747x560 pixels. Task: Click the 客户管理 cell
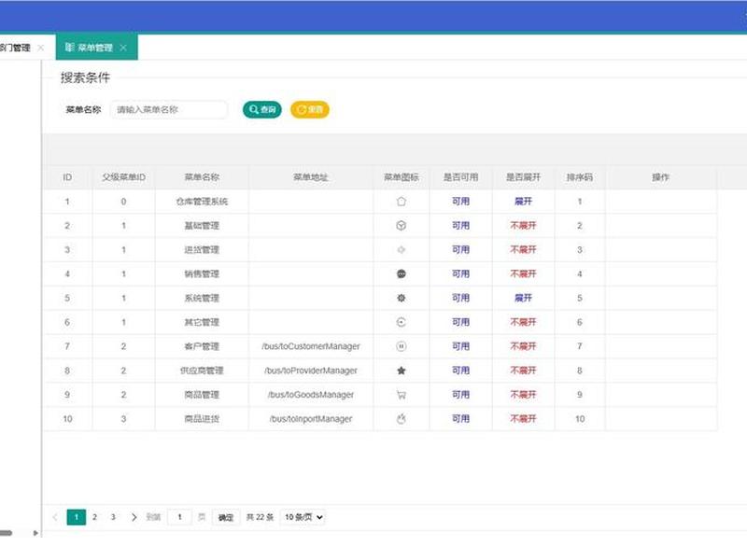point(202,346)
